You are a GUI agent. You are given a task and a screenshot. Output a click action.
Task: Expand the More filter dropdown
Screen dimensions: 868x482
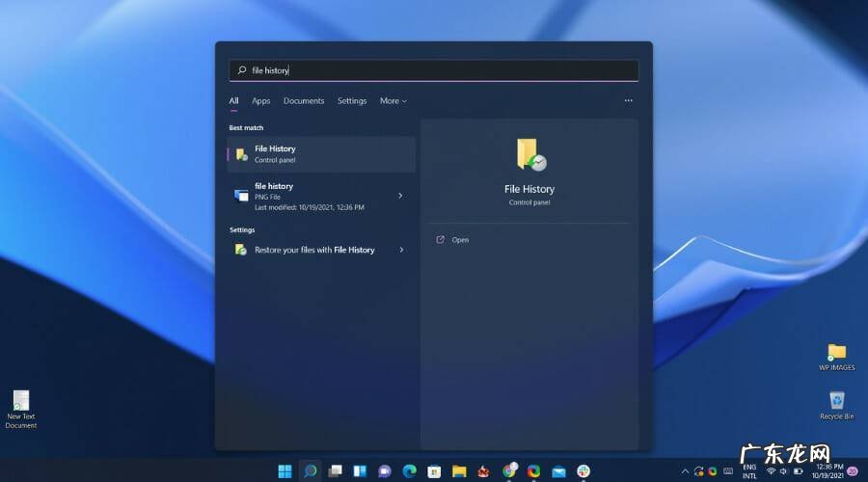coord(393,100)
